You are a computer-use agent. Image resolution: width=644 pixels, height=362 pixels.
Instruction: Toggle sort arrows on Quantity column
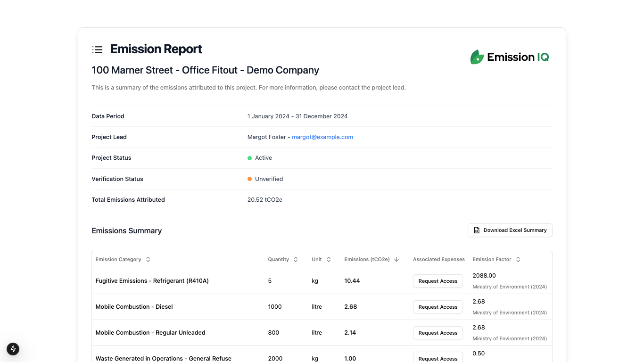(296, 260)
